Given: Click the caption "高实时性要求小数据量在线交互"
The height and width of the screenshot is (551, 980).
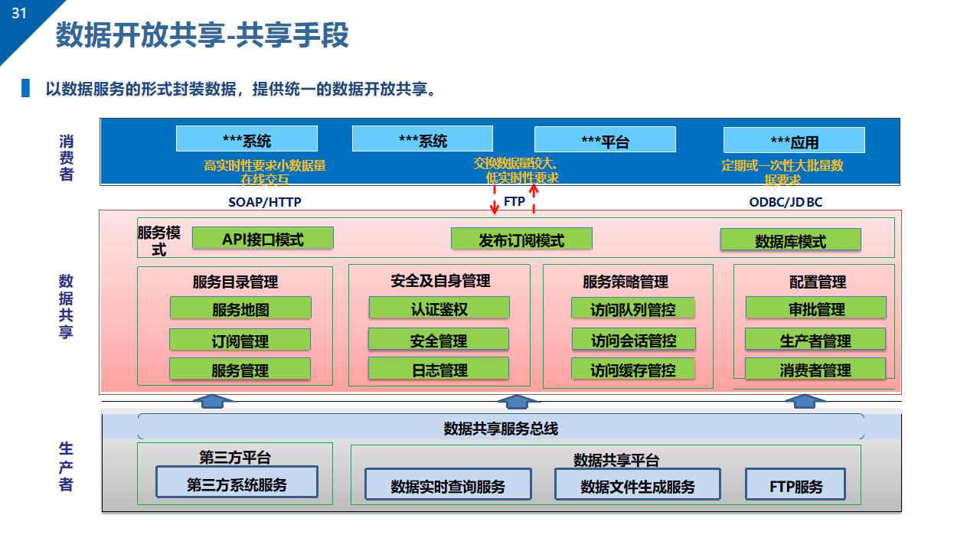Looking at the screenshot, I should pos(265,172).
